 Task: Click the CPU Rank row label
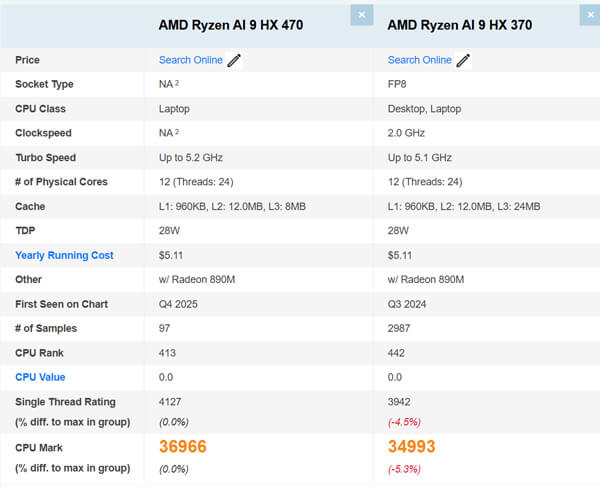click(39, 353)
